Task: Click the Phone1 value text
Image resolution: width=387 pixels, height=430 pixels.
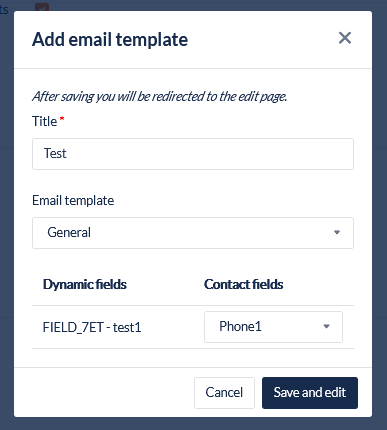Action: pos(240,326)
